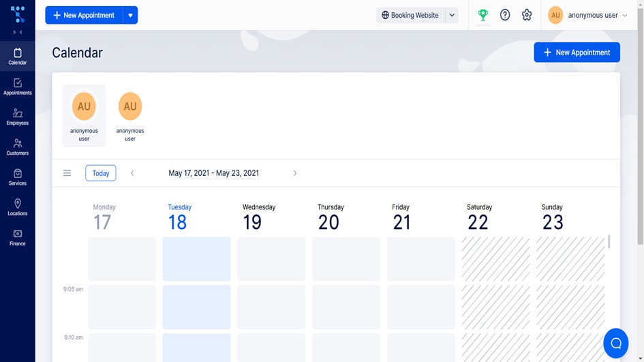The height and width of the screenshot is (362, 644).
Task: Open the chat support bubble
Action: click(x=615, y=343)
